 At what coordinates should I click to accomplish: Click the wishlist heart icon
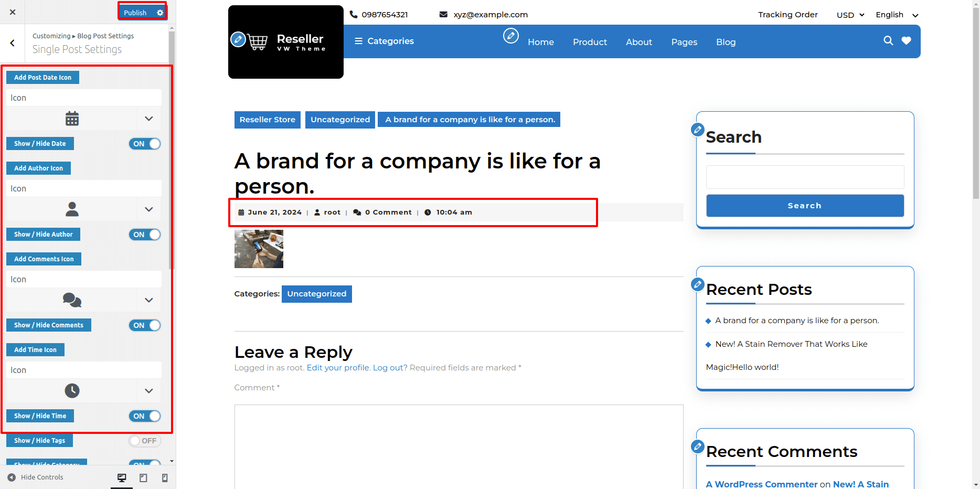click(x=906, y=41)
